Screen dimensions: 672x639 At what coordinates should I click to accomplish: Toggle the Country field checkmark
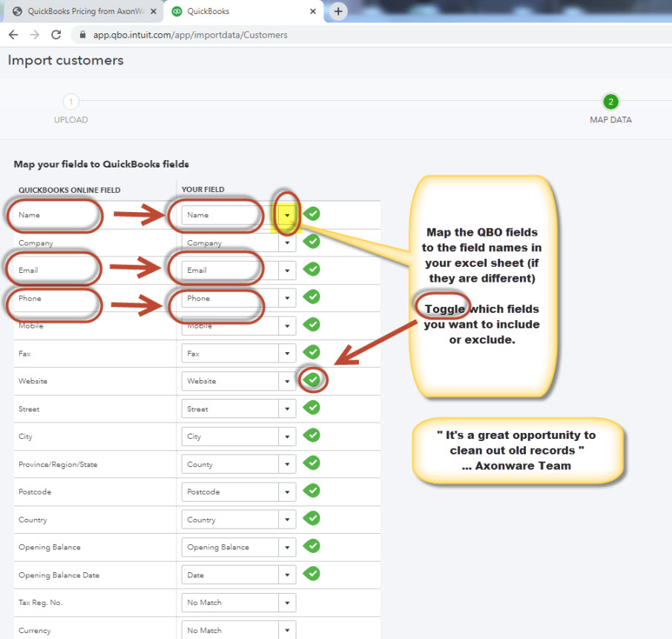coord(312,518)
